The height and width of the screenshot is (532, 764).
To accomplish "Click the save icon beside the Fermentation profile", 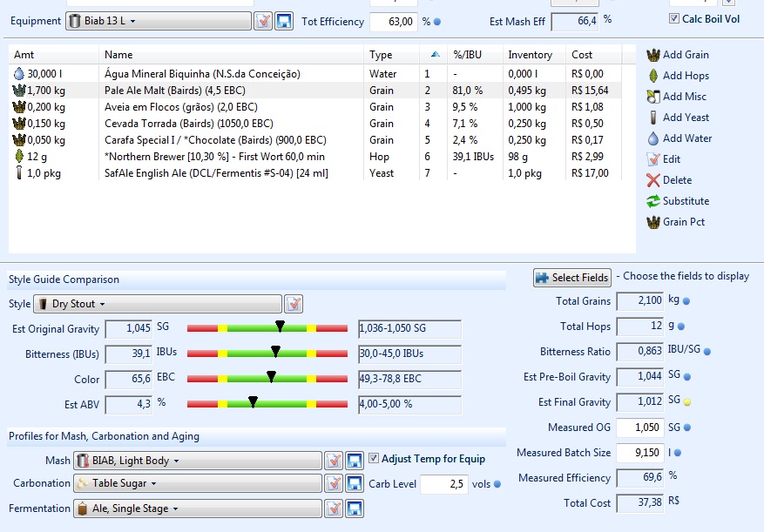I will pos(355,508).
